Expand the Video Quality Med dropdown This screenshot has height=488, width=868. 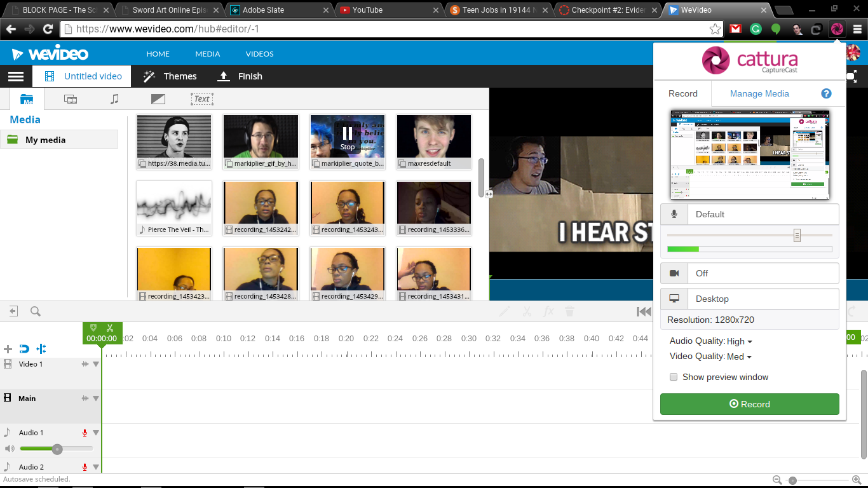point(739,356)
